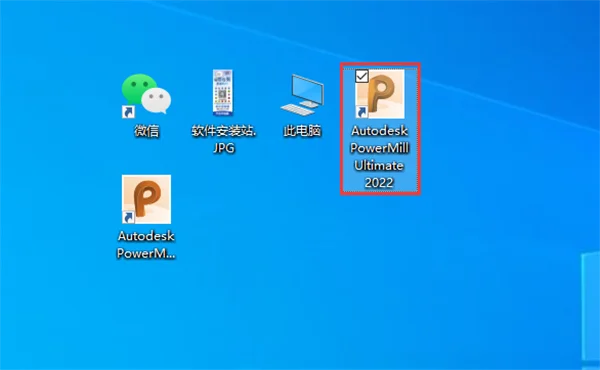Select the Autodesk PowerMill Ultimate 2022 shortcut icon
600x370 pixels.
(380, 94)
